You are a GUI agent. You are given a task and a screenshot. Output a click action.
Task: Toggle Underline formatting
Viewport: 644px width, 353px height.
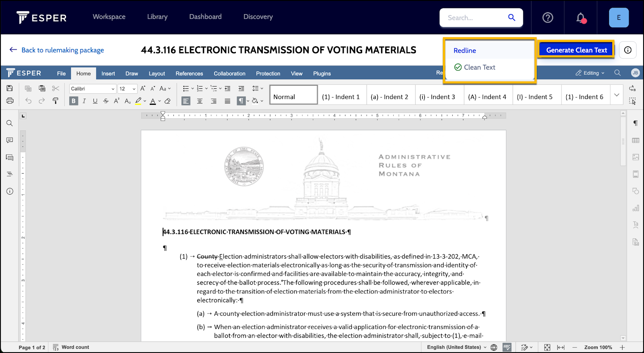point(95,101)
